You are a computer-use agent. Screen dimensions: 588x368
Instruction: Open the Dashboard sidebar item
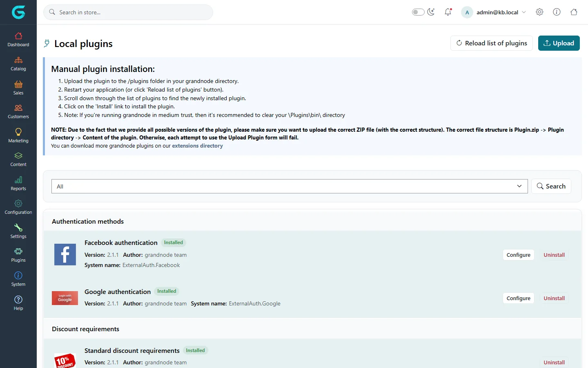[x=18, y=40]
